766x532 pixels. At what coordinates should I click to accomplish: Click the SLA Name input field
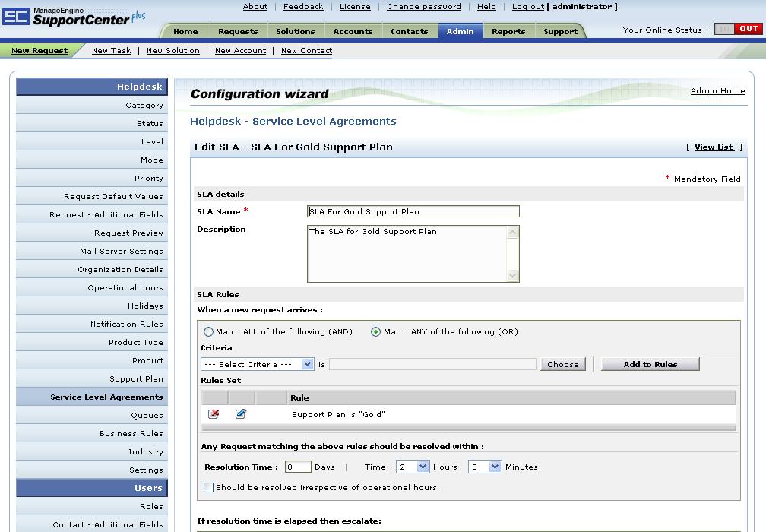click(413, 211)
